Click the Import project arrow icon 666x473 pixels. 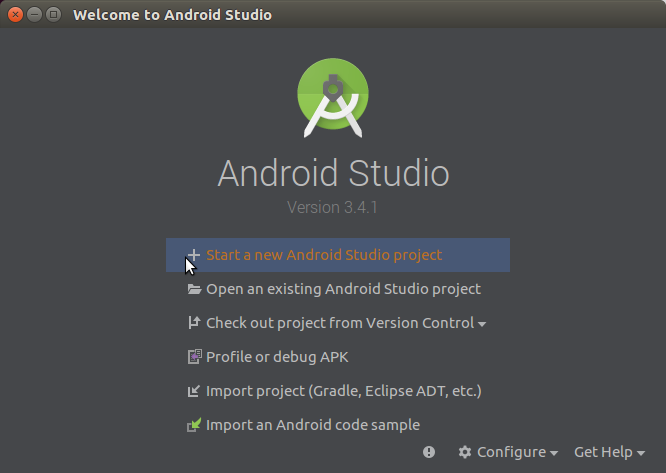click(x=194, y=391)
